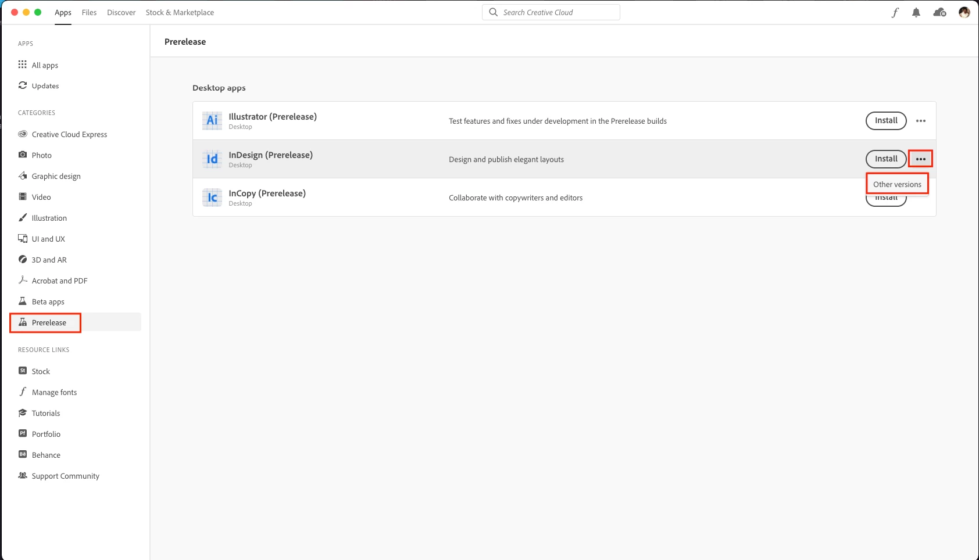The width and height of the screenshot is (979, 560).
Task: Click the Updates refresh icon
Action: 23,85
